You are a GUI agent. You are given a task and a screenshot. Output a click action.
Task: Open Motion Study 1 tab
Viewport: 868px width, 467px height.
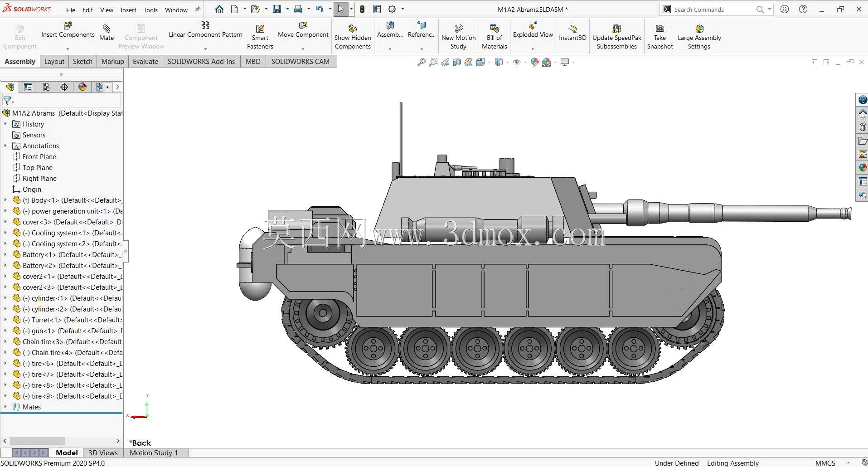coord(154,452)
